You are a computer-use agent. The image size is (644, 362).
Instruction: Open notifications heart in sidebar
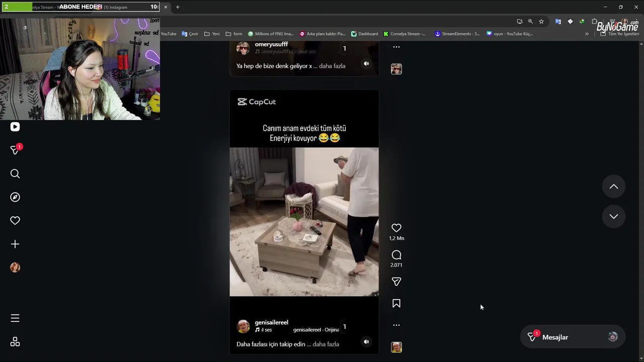coord(15,220)
